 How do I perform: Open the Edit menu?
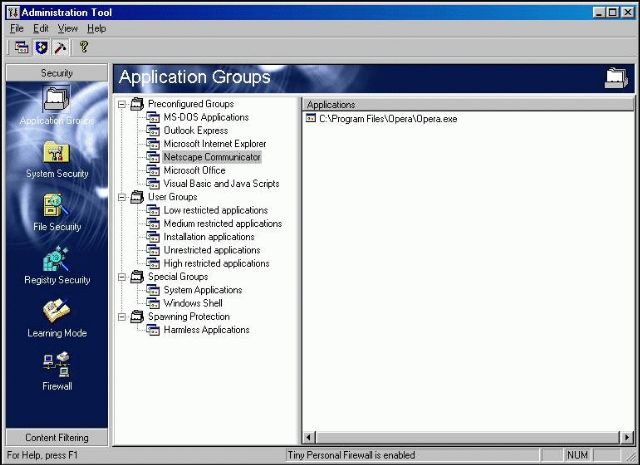tap(41, 29)
